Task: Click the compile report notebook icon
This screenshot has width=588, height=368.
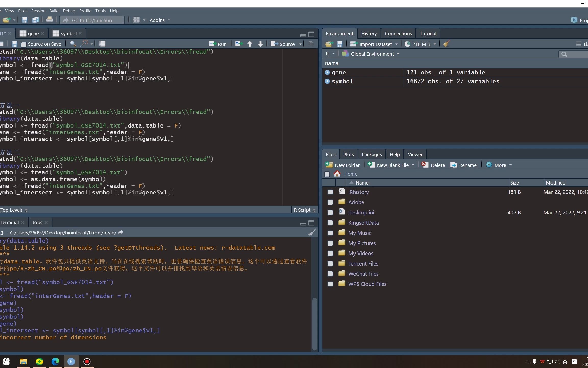Action: click(x=102, y=44)
